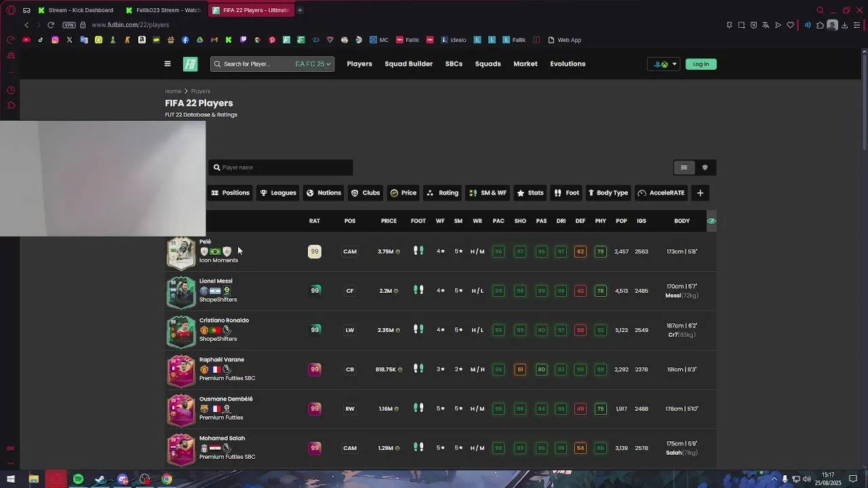Click Pelé's Icon Moments card thumbnail
The height and width of the screenshot is (488, 868).
[181, 252]
